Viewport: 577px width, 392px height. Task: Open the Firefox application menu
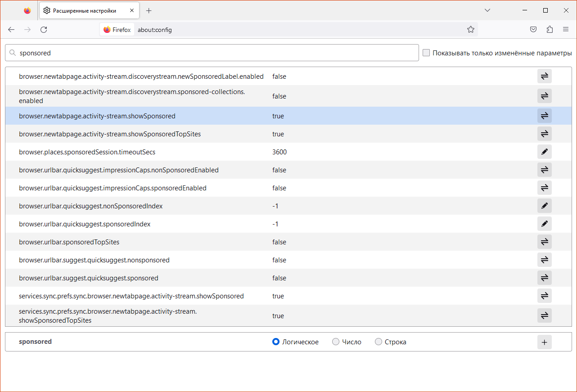(566, 30)
